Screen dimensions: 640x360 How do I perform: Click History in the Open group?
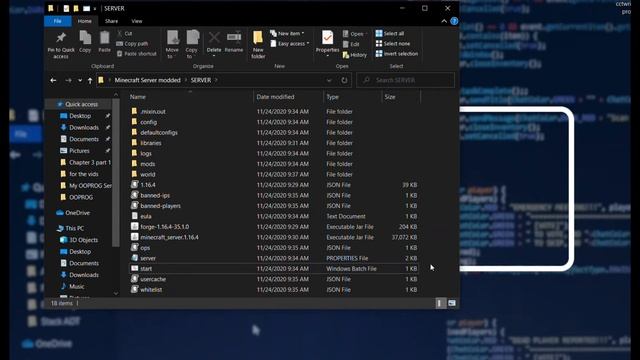point(355,55)
